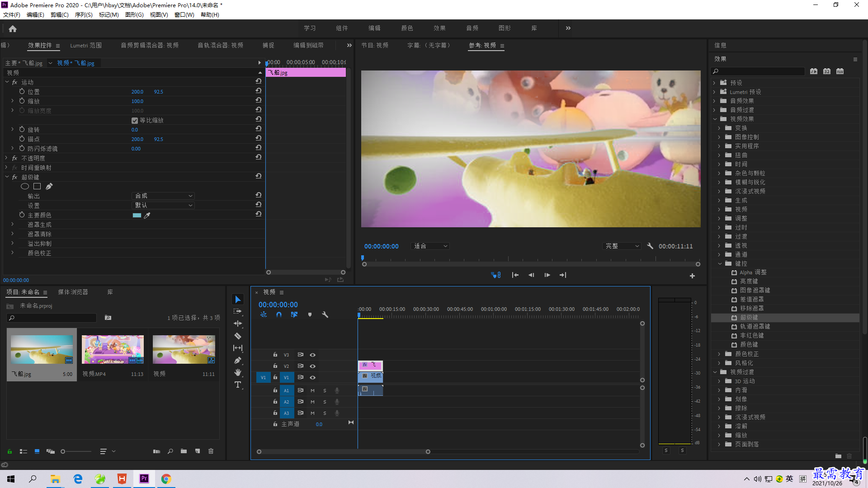Create ellipse mask for Ultra Key
This screenshot has width=868, height=488.
pos(25,186)
